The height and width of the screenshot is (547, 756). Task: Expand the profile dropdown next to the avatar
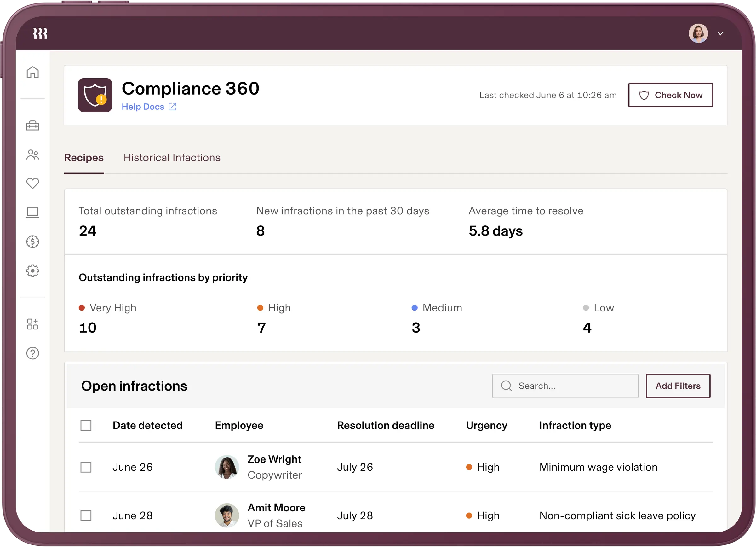pos(720,33)
